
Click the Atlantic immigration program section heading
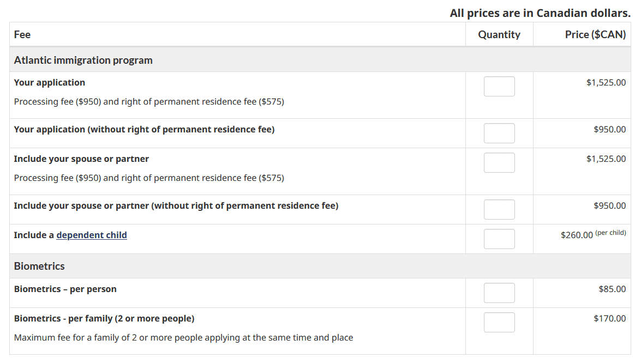coord(83,60)
